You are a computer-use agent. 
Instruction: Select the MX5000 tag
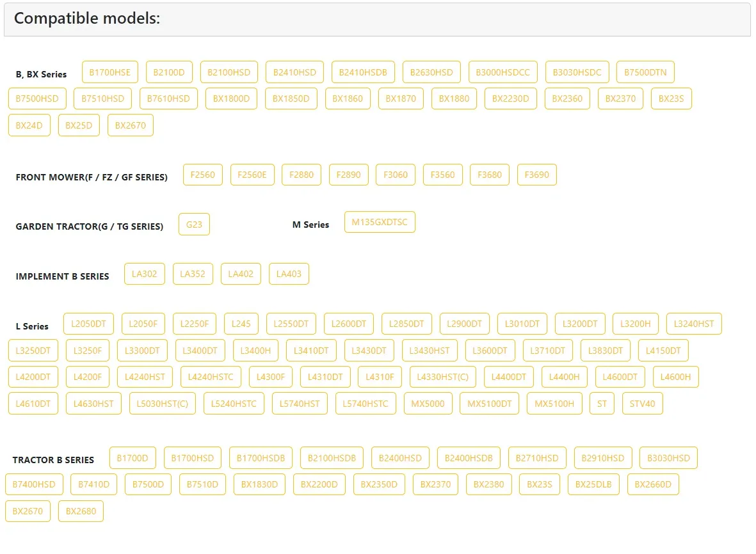(428, 404)
